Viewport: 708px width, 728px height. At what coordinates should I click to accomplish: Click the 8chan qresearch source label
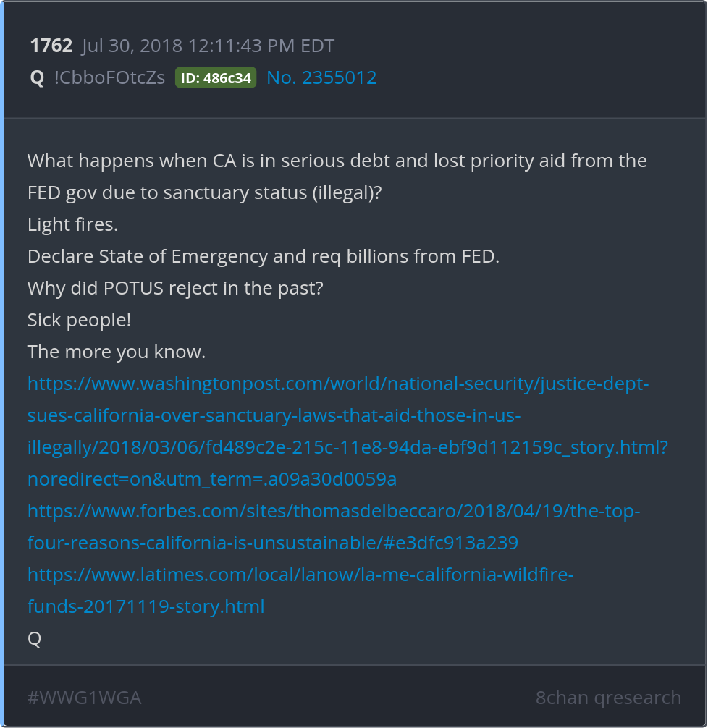[x=608, y=698]
